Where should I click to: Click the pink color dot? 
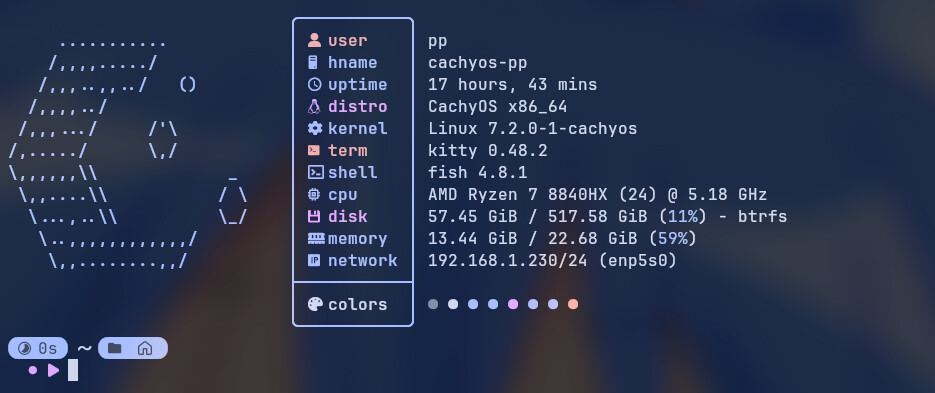click(513, 304)
